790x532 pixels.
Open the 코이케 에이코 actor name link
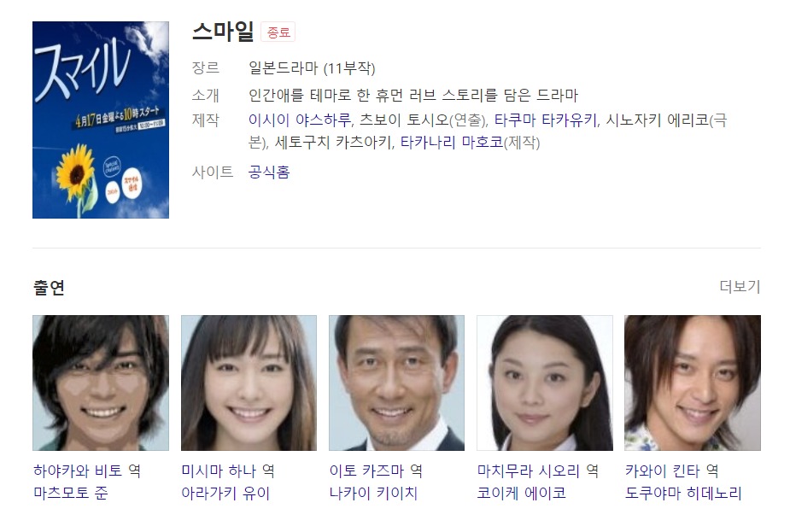(x=522, y=493)
